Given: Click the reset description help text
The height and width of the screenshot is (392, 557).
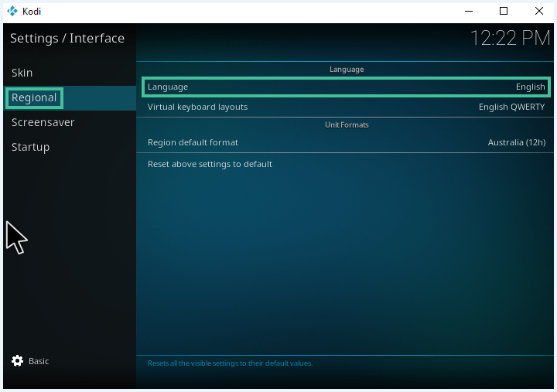Looking at the screenshot, I should [231, 363].
